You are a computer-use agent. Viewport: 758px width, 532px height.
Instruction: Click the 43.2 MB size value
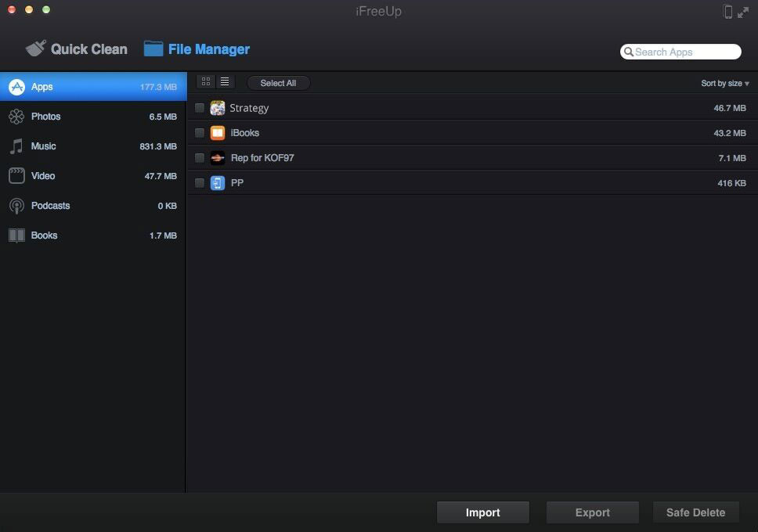[730, 133]
